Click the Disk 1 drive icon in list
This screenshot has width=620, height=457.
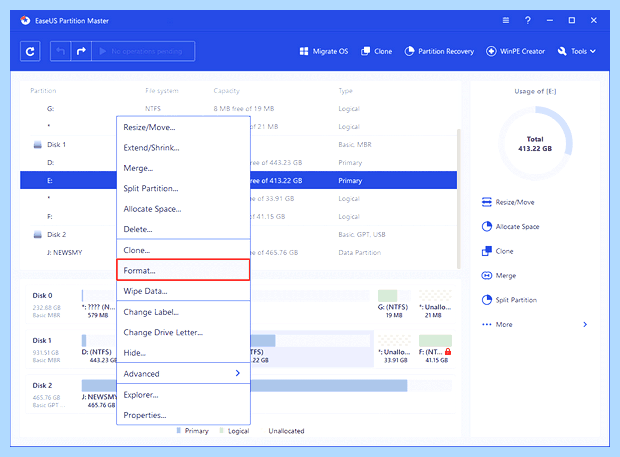click(38, 145)
